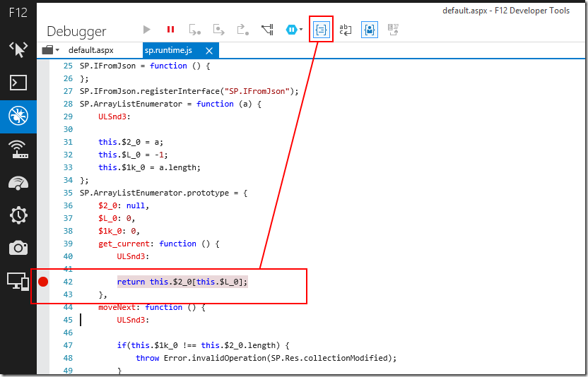The image size is (588, 377).
Task: Toggle Word wrap in toolbar
Action: pyautogui.click(x=345, y=30)
